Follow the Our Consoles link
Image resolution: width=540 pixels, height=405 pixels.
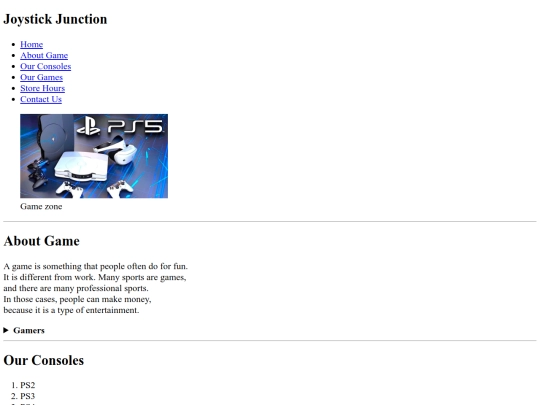(x=45, y=66)
